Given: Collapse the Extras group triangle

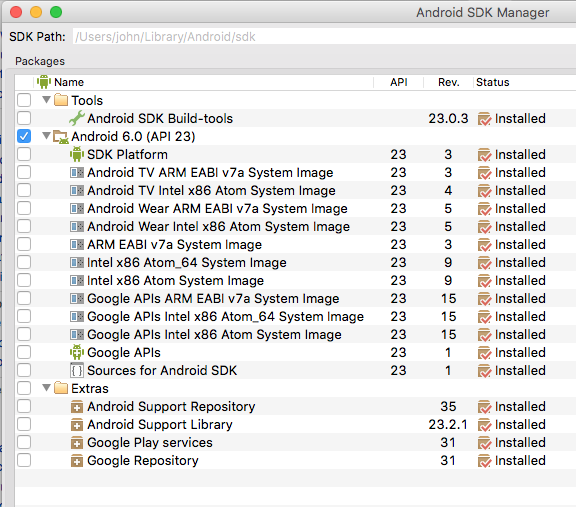Looking at the screenshot, I should pos(46,388).
